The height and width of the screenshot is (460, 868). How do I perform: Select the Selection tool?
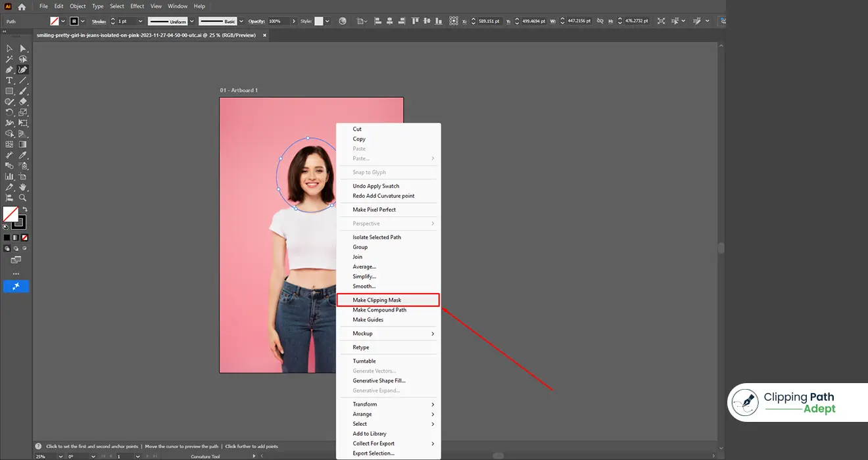9,48
